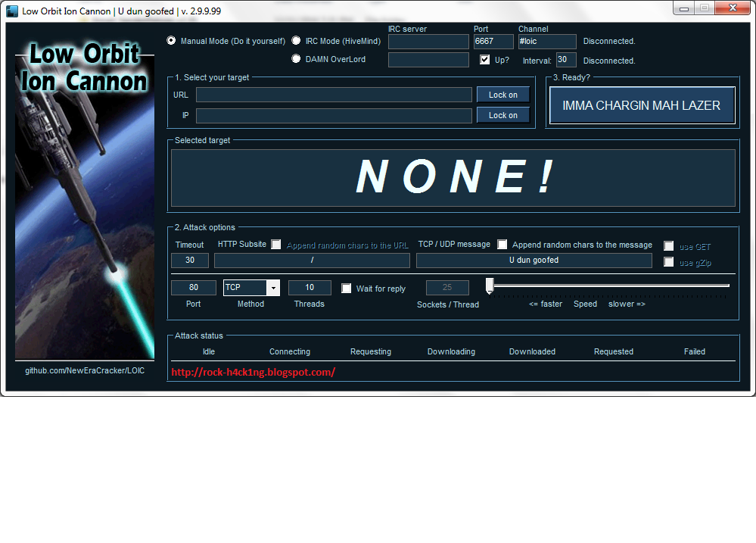Switch to IRC Mode (HiveMind)
Viewport: 756px width, 543px height.
click(x=296, y=41)
